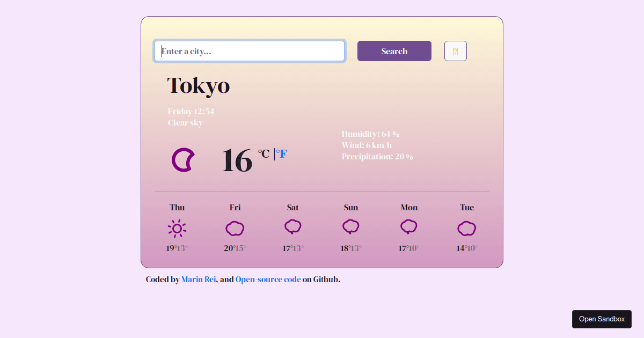This screenshot has height=338, width=644.
Task: Click Friday's cloud forecast icon
Action: 235,229
